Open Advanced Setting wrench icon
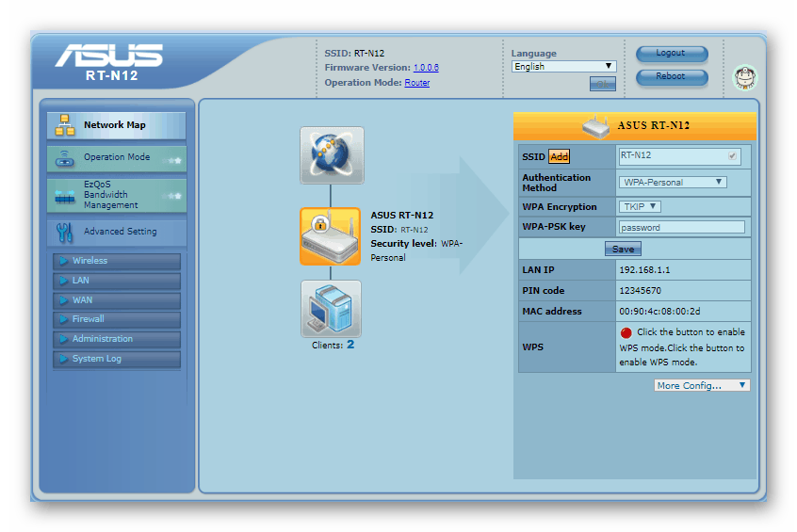Image resolution: width=797 pixels, height=532 pixels. [65, 232]
